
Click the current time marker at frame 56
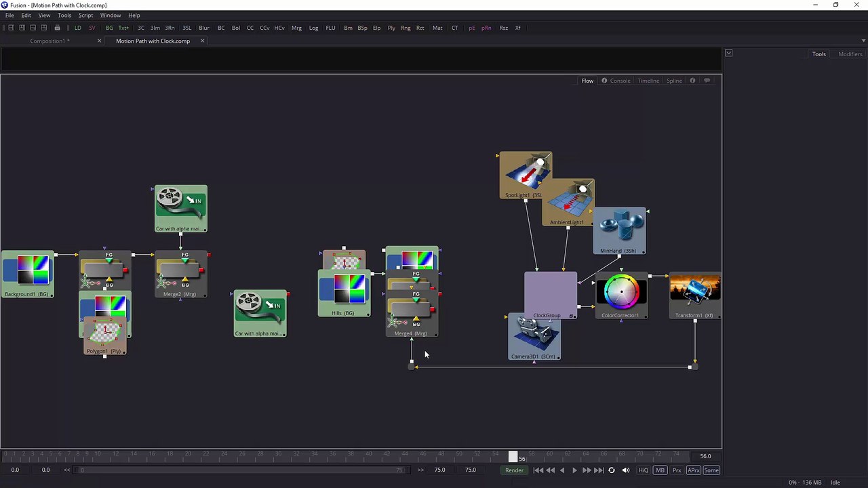pos(513,457)
